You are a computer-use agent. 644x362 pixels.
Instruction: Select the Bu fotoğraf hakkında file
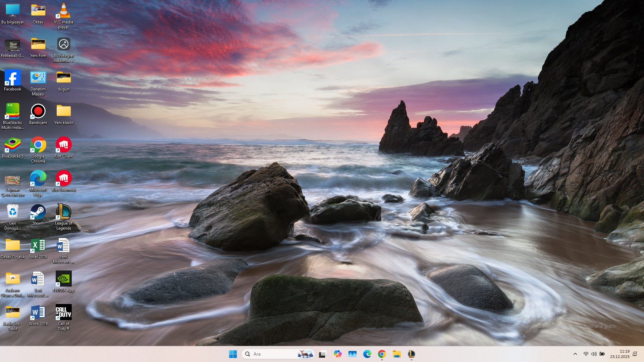(63, 50)
